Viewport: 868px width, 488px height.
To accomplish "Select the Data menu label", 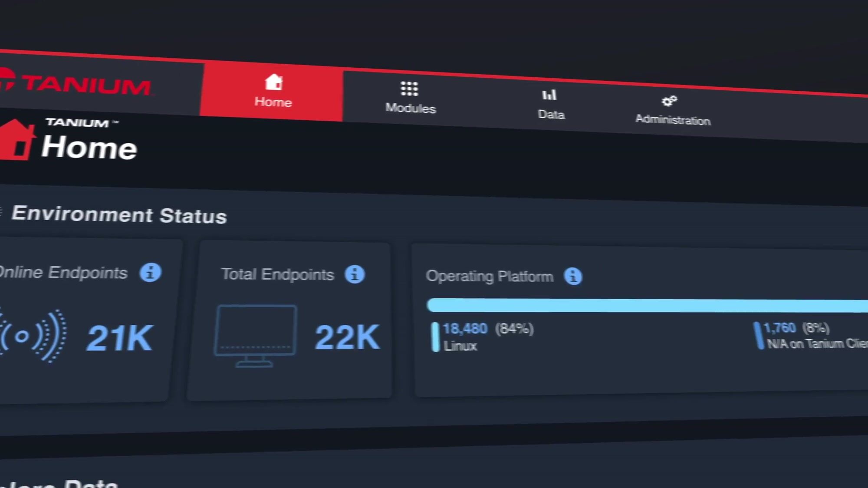I will click(551, 115).
